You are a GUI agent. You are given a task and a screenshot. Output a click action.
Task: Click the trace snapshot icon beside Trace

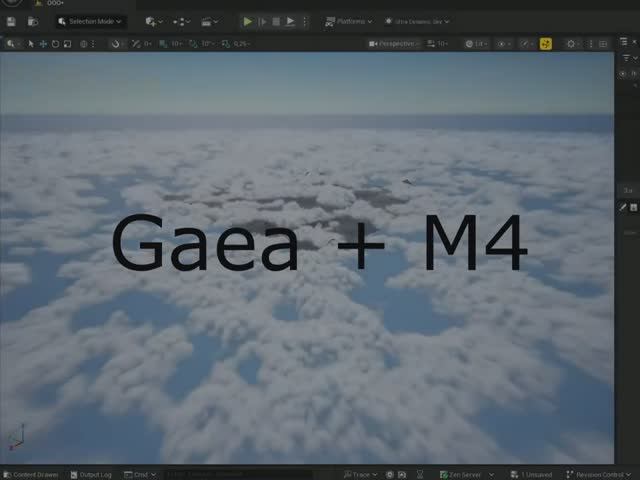390,475
